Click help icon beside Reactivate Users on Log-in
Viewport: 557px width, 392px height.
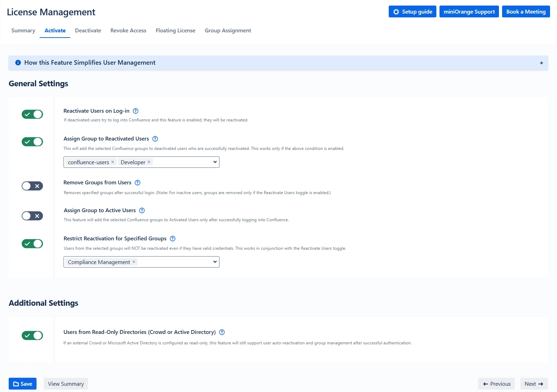(x=136, y=111)
